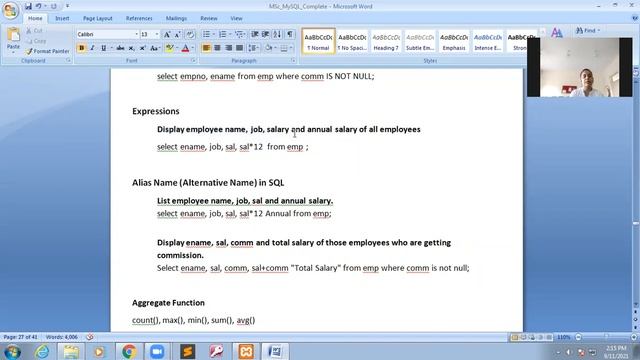
Task: Click the Font Color button
Action: [x=185, y=48]
